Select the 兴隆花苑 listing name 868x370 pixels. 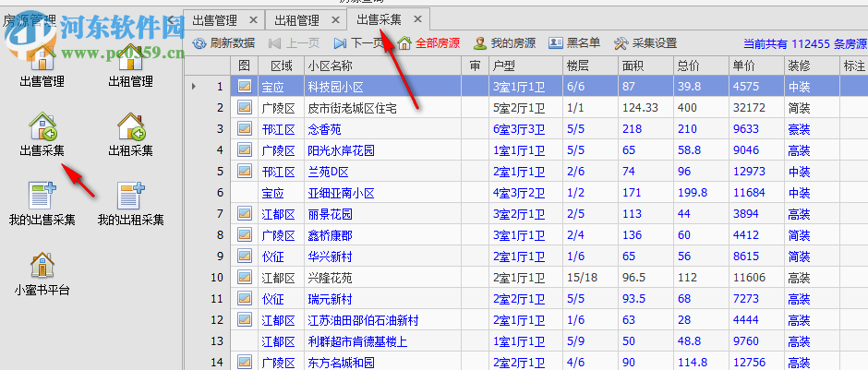pos(330,278)
